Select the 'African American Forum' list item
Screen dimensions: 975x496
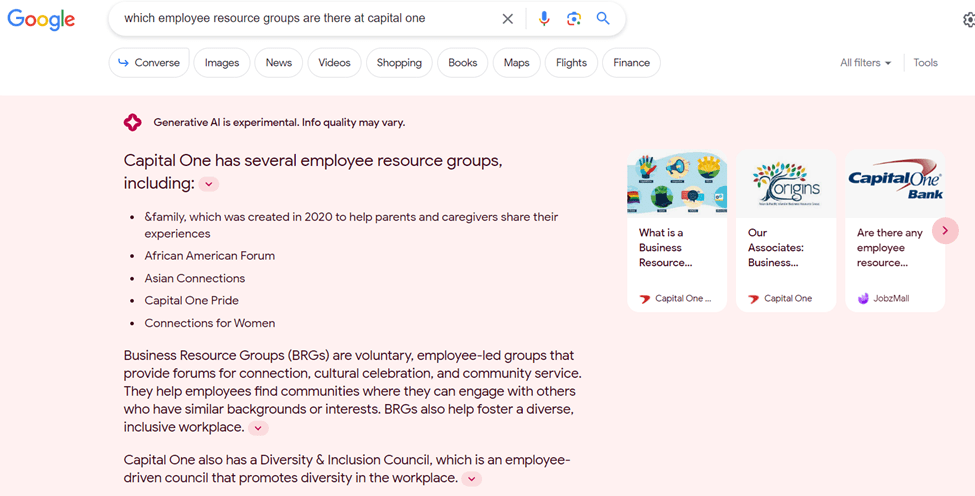[x=210, y=255]
